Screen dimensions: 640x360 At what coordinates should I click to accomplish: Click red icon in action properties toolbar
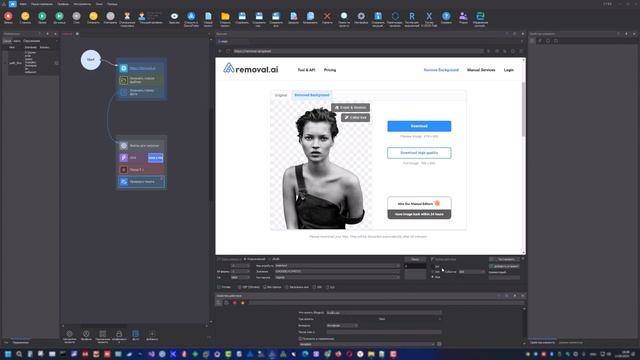(235, 302)
